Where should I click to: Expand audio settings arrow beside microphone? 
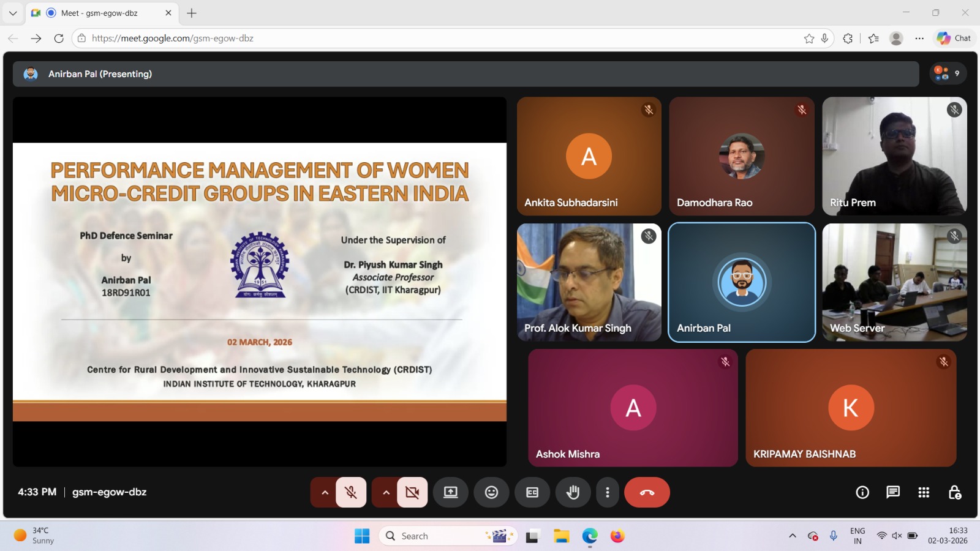point(325,492)
